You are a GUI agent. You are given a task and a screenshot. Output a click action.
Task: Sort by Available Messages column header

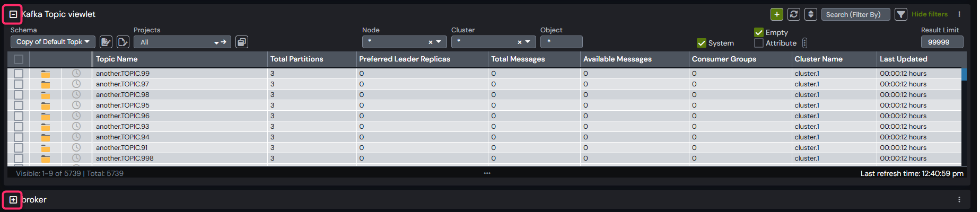pyautogui.click(x=635, y=59)
